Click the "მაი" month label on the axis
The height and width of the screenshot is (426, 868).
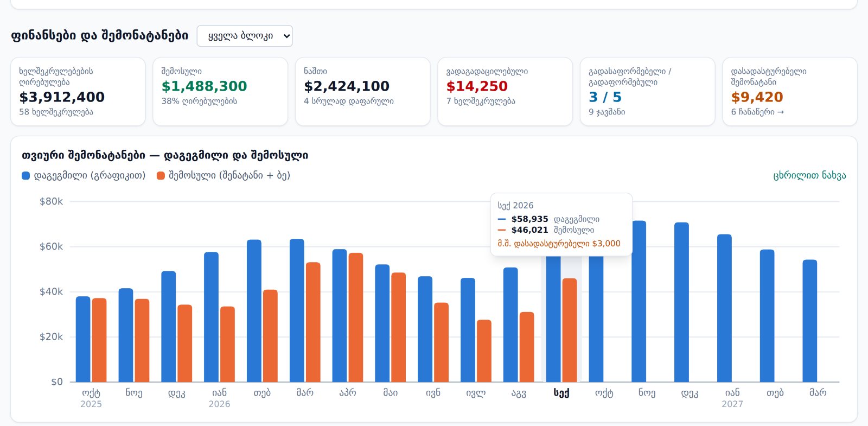391,392
